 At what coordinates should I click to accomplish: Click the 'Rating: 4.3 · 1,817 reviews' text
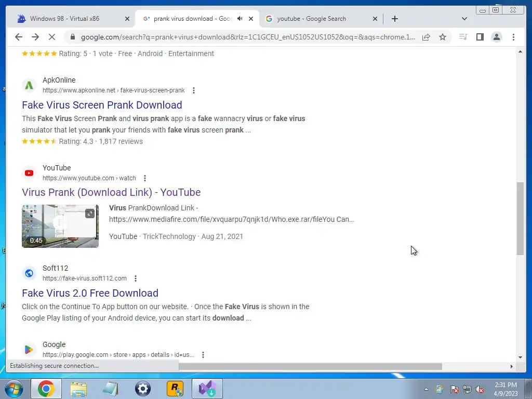(x=101, y=141)
